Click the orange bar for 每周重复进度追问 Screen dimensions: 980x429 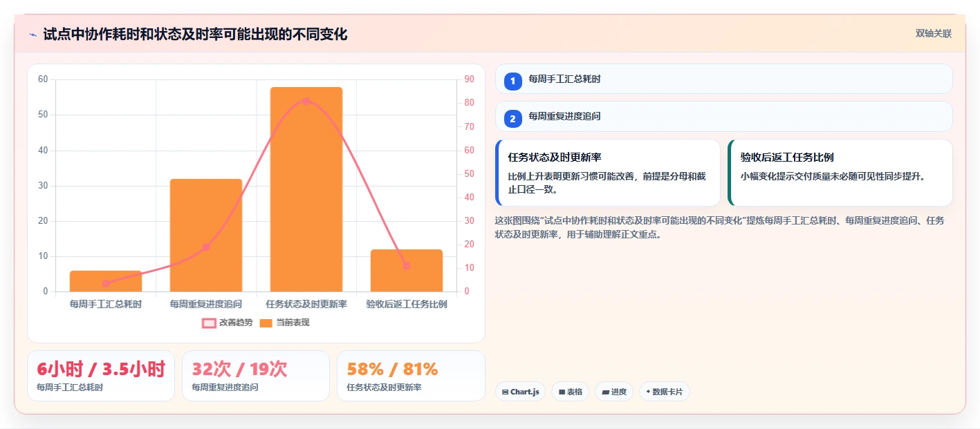(206, 235)
